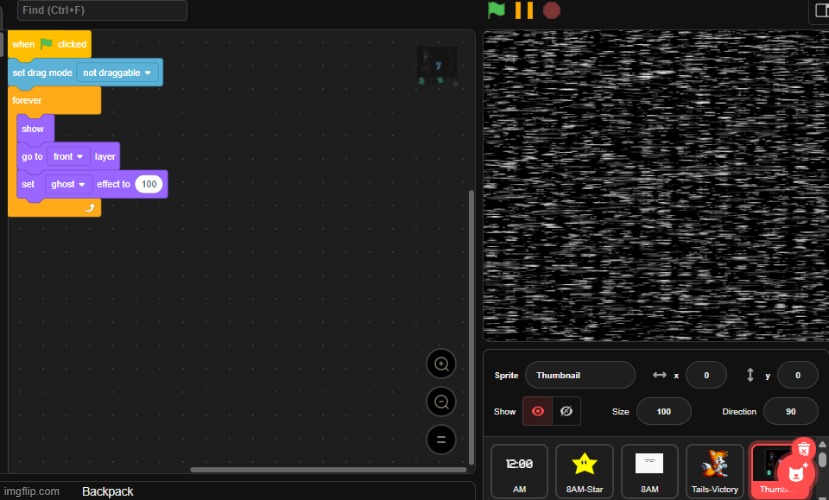The width and height of the screenshot is (829, 500).
Task: Open the 'not draggable' drag mode dropdown
Action: pyautogui.click(x=119, y=73)
